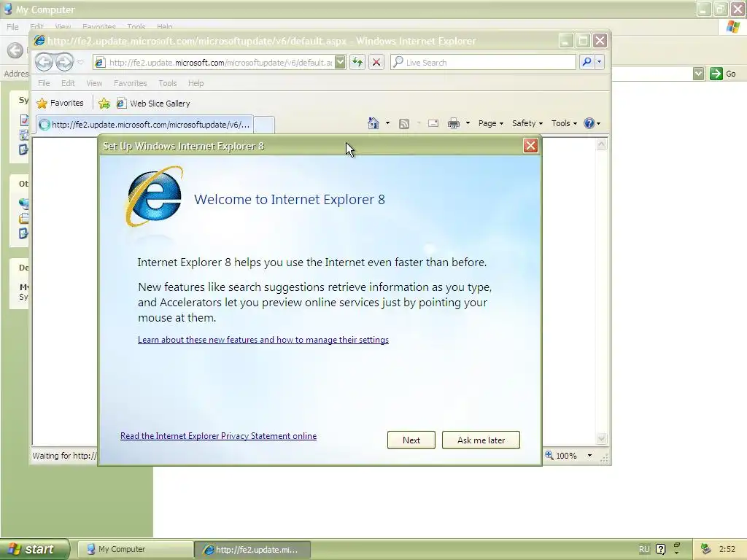This screenshot has width=747, height=560.
Task: Click the Live Search magnifier button
Action: (x=587, y=63)
